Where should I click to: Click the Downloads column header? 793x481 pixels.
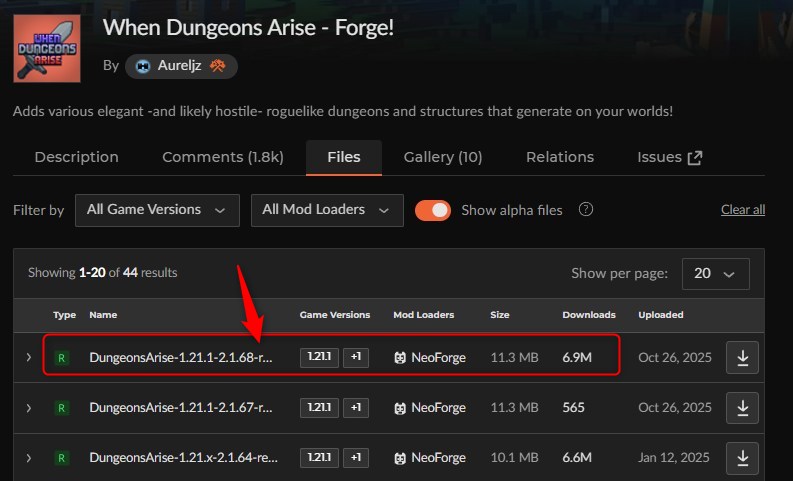pos(589,315)
